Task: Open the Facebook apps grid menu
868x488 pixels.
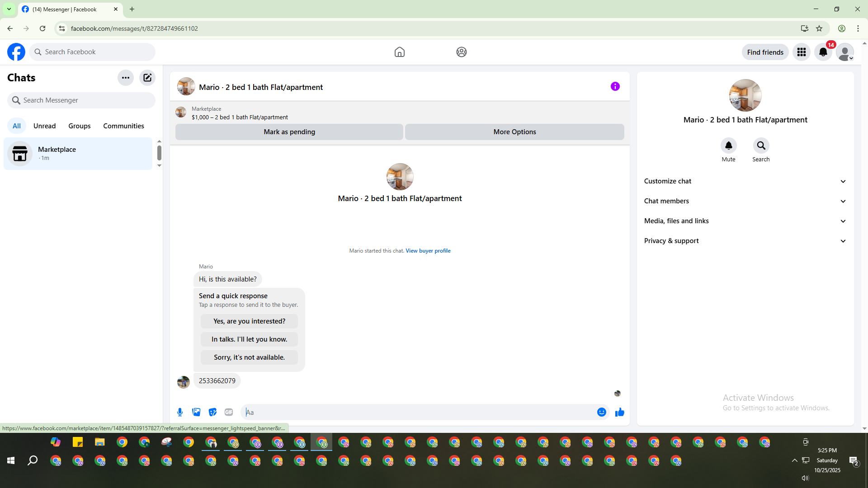Action: pos(801,52)
